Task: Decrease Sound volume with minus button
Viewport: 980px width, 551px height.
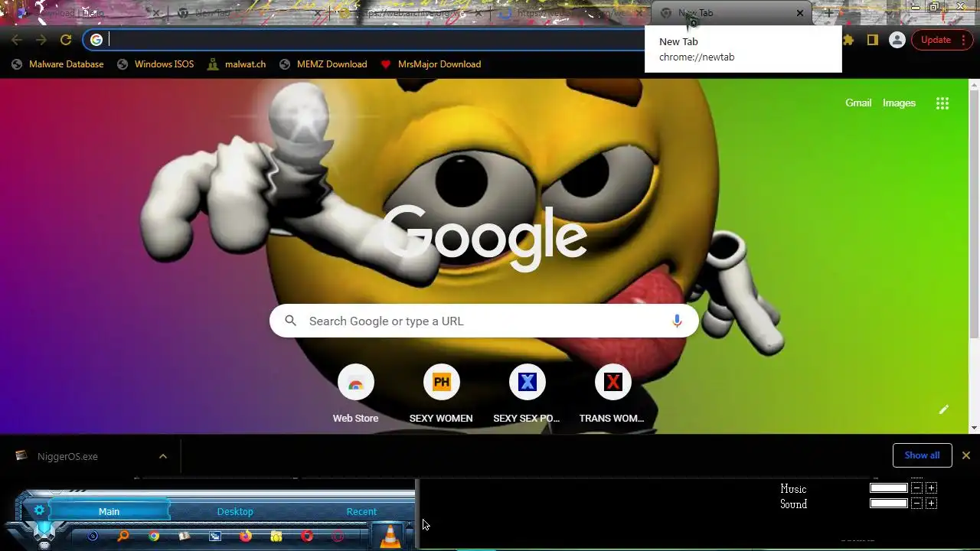Action: pos(916,504)
